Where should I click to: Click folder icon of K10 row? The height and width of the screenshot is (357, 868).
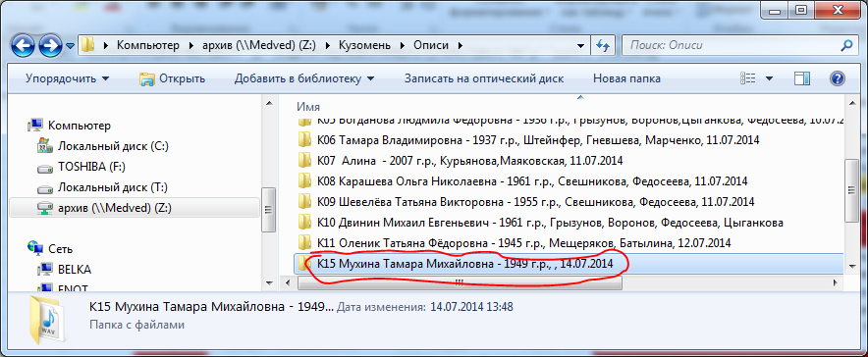pos(305,222)
